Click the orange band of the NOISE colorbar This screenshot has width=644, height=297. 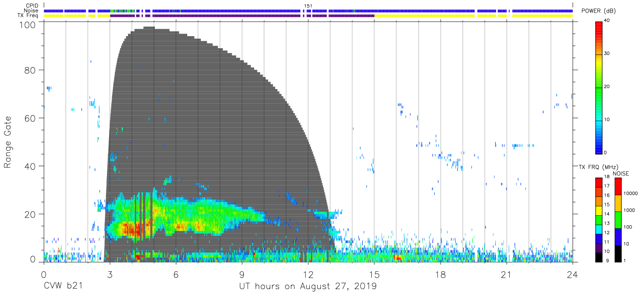point(618,203)
